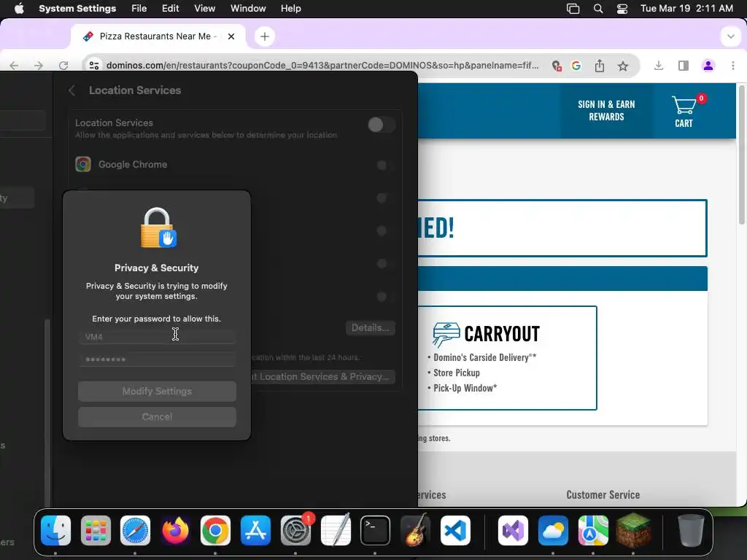The height and width of the screenshot is (560, 747).
Task: Reload the Domino's page in Chrome
Action: [x=63, y=66]
